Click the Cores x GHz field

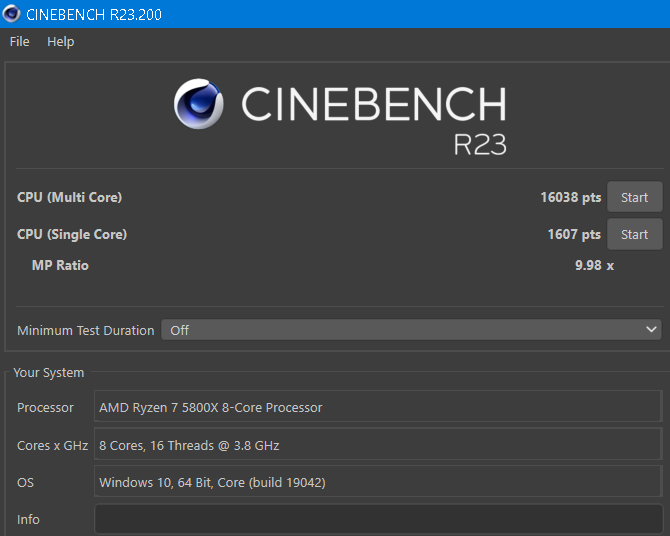(x=378, y=445)
